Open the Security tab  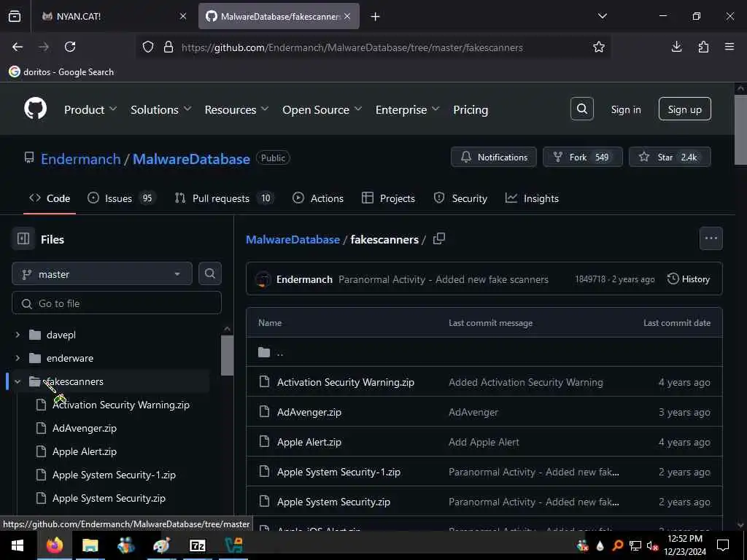460,198
